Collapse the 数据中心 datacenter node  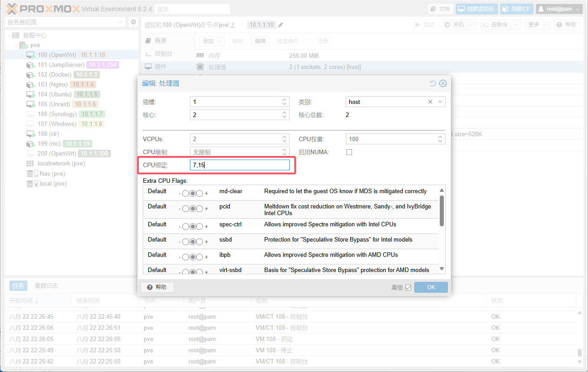(9, 35)
